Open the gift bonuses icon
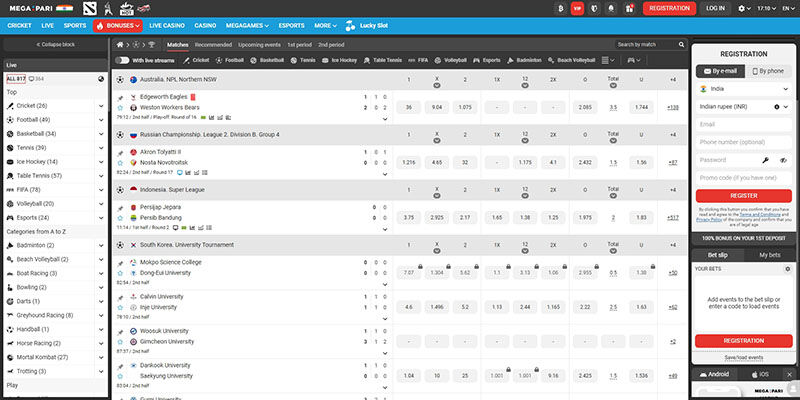The width and height of the screenshot is (800, 400). click(x=629, y=8)
